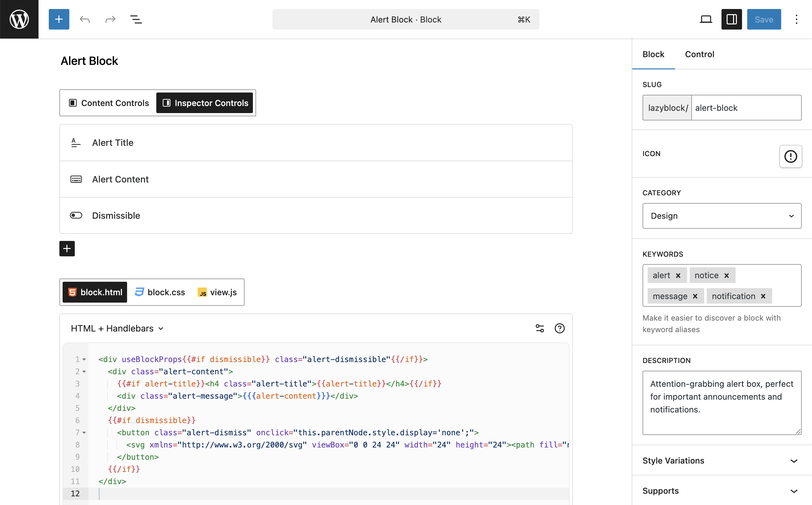The width and height of the screenshot is (812, 505).
Task: Click the {{#if dismissible}} code on line 6
Action: point(152,420)
